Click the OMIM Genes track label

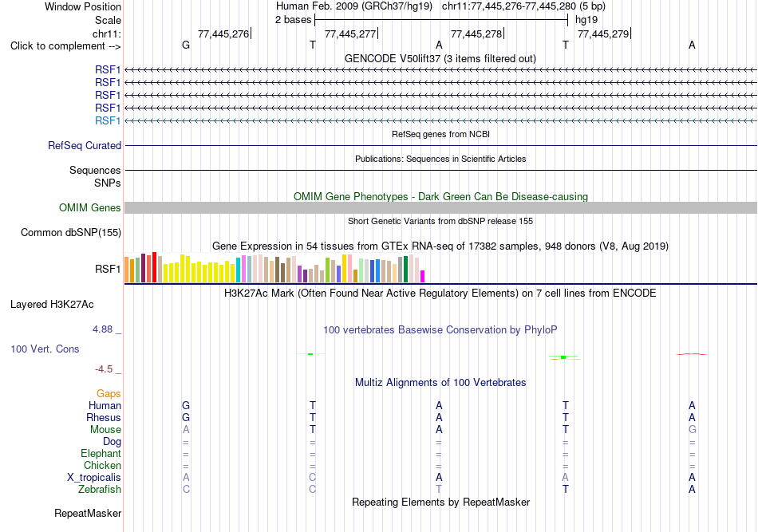(90, 207)
